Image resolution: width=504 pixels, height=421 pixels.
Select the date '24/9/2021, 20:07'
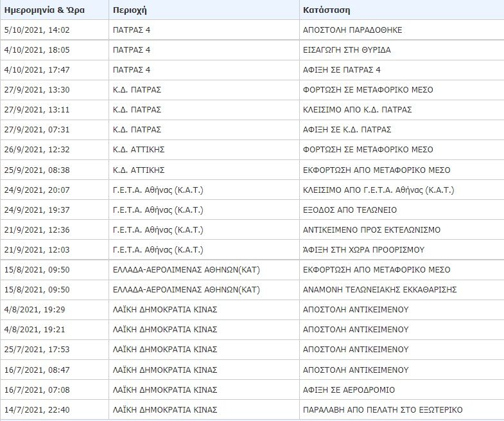37,190
